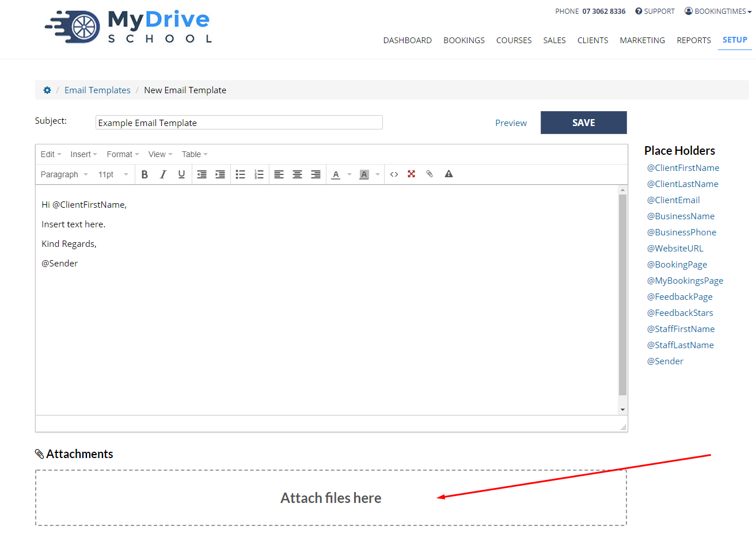Toggle fullscreen editor mode
Viewport: 756px width, 549px height.
pyautogui.click(x=411, y=174)
